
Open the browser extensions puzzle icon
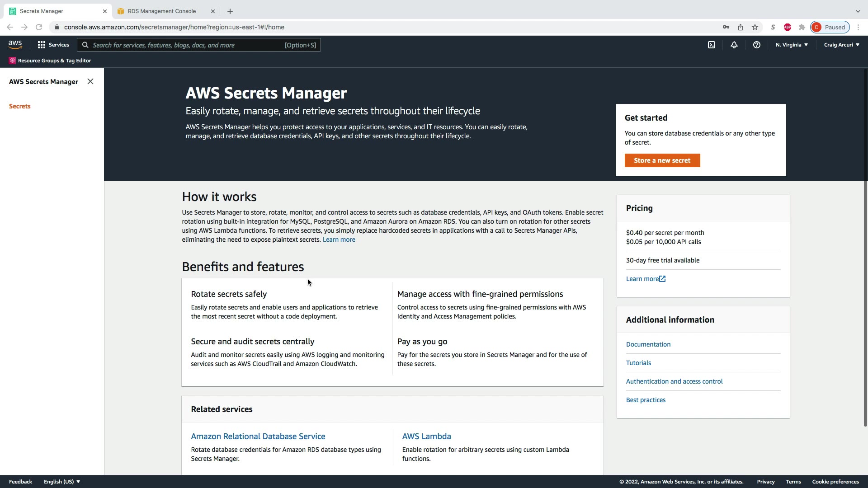[802, 27]
